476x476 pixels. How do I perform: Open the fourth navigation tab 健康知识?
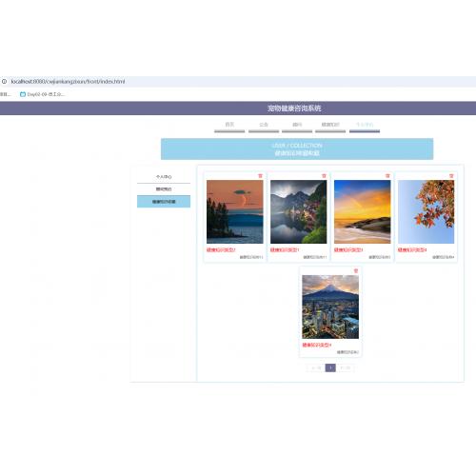(330, 126)
